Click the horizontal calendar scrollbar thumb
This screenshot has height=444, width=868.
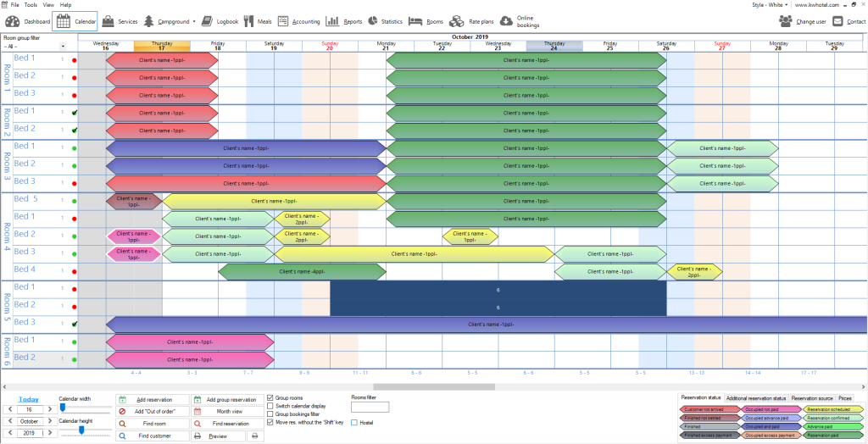pyautogui.click(x=434, y=387)
